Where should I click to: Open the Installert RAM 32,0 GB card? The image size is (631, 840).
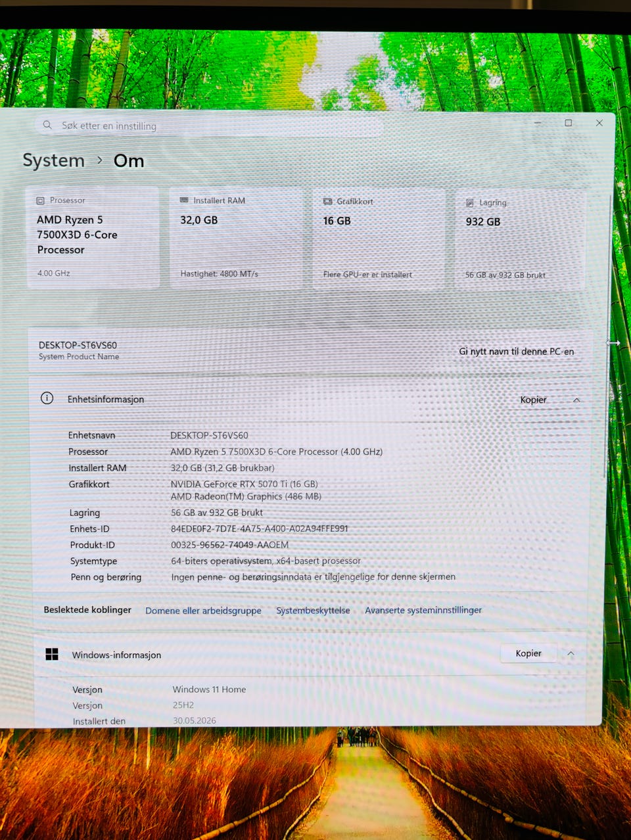[236, 238]
